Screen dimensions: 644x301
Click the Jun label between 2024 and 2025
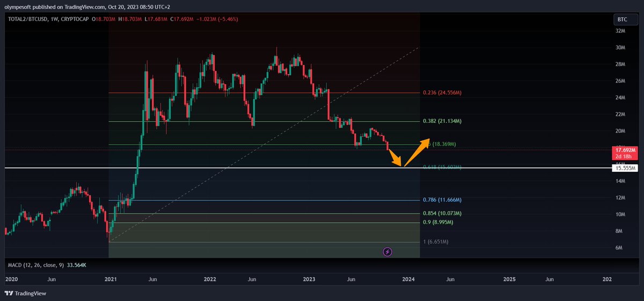(x=451, y=280)
